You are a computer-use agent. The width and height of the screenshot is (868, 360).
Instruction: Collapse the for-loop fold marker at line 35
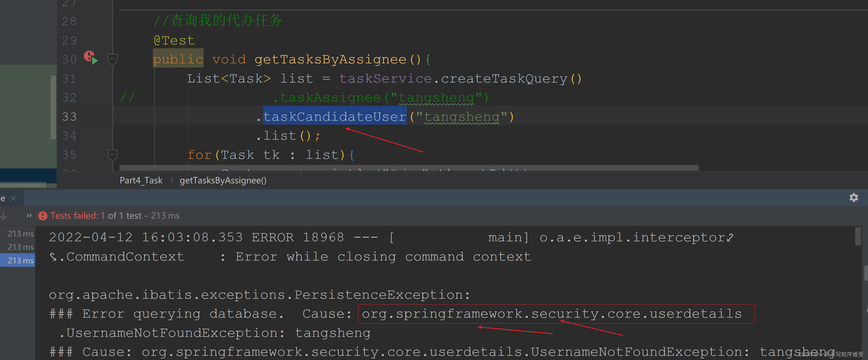pos(113,155)
